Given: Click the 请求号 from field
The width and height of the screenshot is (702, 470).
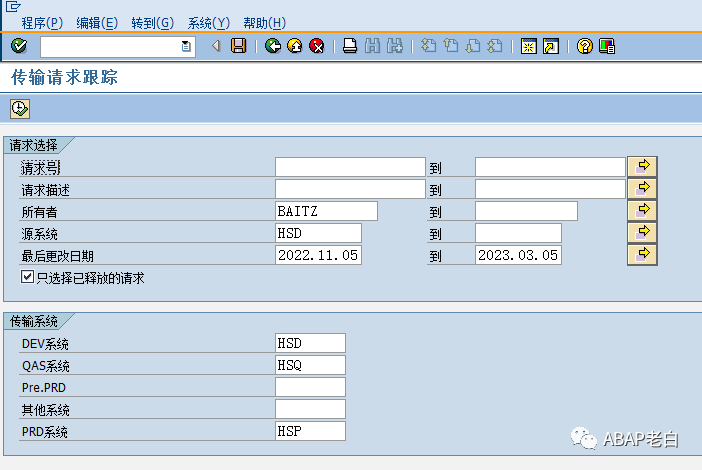Looking at the screenshot, I should click(x=350, y=167).
